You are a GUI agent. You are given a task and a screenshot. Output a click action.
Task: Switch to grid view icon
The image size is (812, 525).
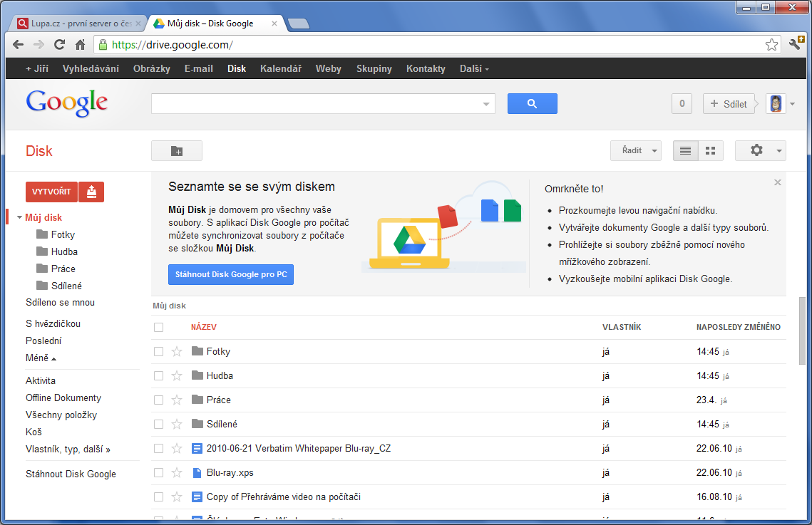[x=711, y=150]
